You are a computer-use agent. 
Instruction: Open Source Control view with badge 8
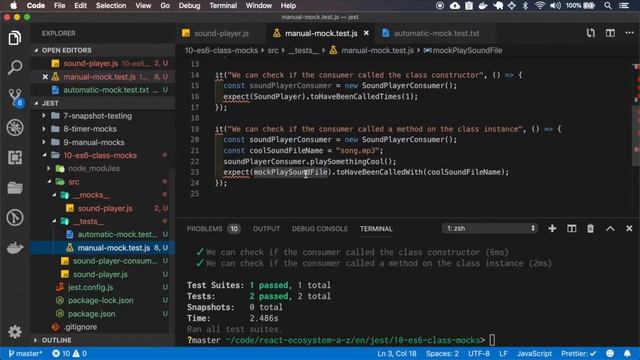(x=16, y=98)
